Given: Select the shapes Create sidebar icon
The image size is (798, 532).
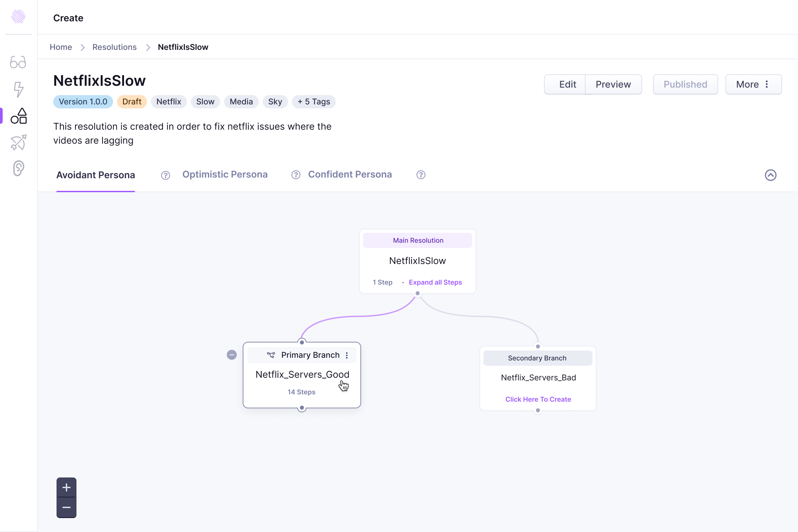Looking at the screenshot, I should click(x=19, y=116).
